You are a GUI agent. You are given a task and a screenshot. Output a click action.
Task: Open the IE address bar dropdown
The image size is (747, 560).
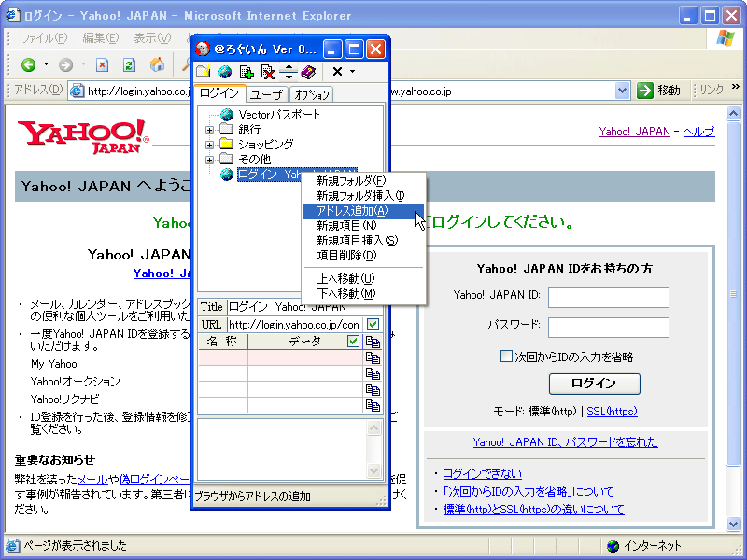(x=622, y=91)
